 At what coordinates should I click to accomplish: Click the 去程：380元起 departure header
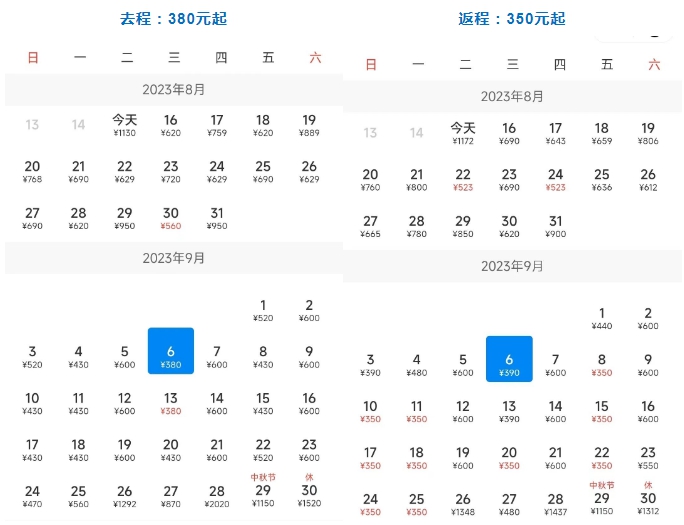point(173,18)
